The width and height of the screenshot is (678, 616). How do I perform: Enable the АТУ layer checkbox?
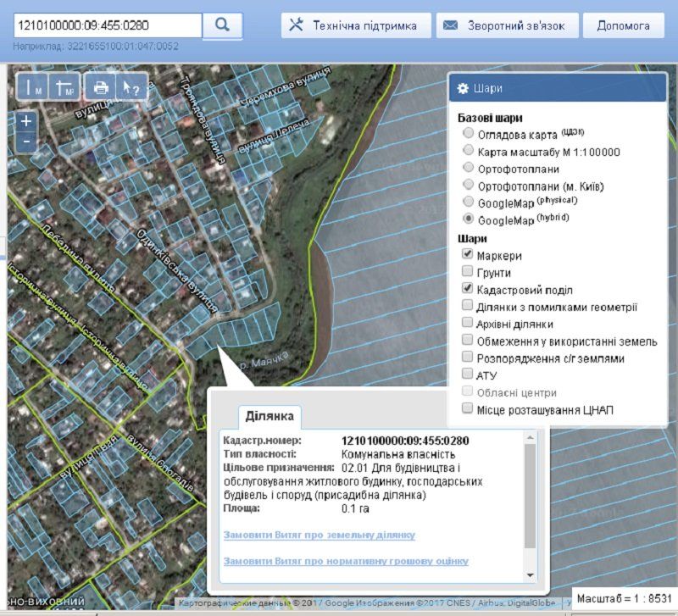[x=467, y=375]
